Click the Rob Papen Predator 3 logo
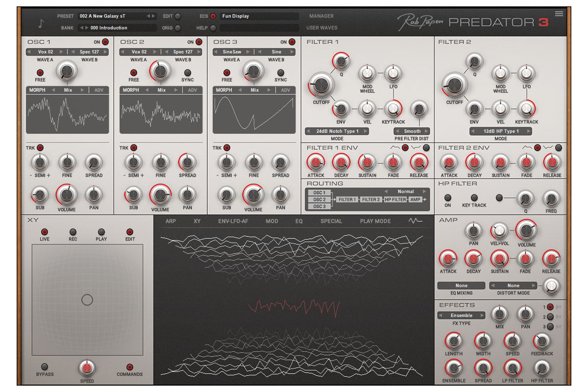 (x=473, y=22)
